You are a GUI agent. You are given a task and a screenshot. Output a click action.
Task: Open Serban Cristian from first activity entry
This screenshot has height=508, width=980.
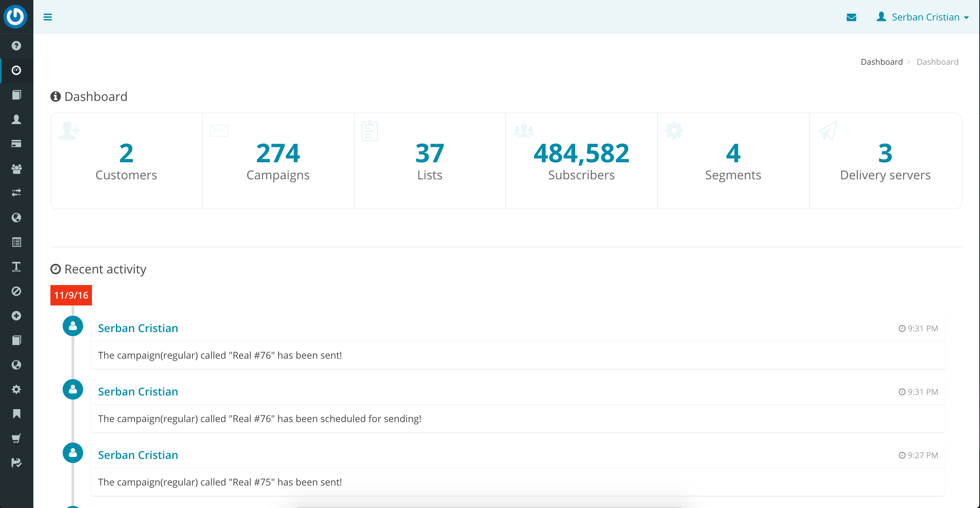[x=138, y=328]
